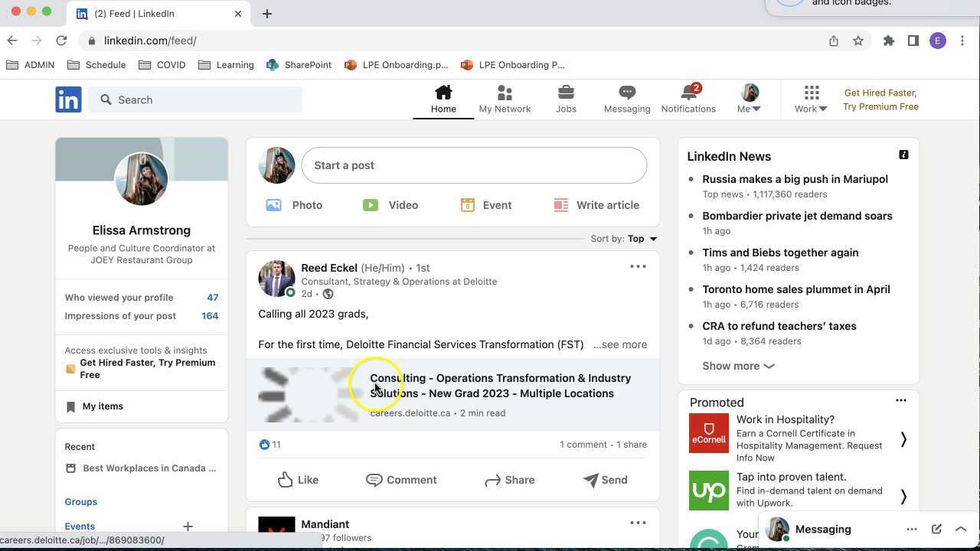980x551 pixels.
Task: Start a Video post
Action: [390, 204]
